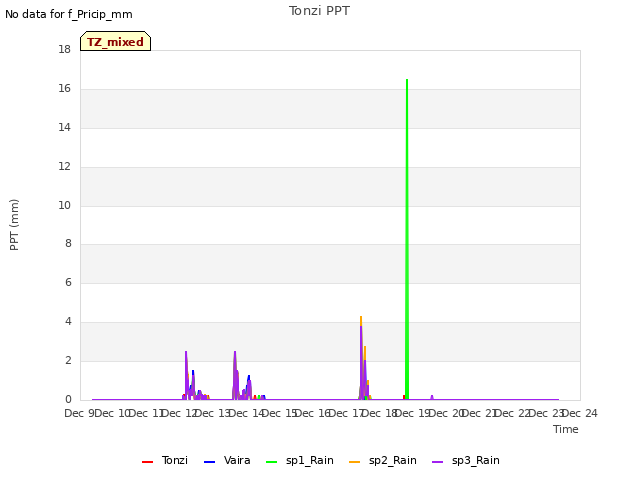Click the orange sp2_Rain legend swatch
This screenshot has width=640, height=480.
click(x=355, y=462)
